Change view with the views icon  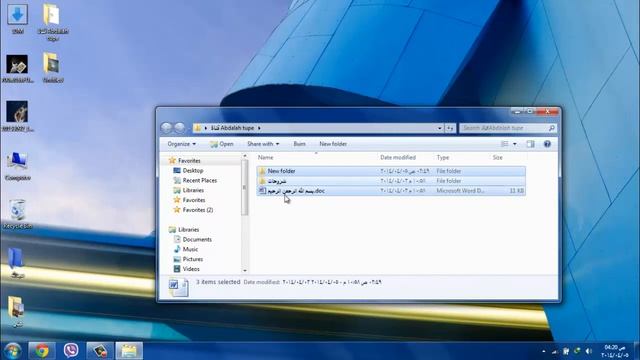[504, 144]
